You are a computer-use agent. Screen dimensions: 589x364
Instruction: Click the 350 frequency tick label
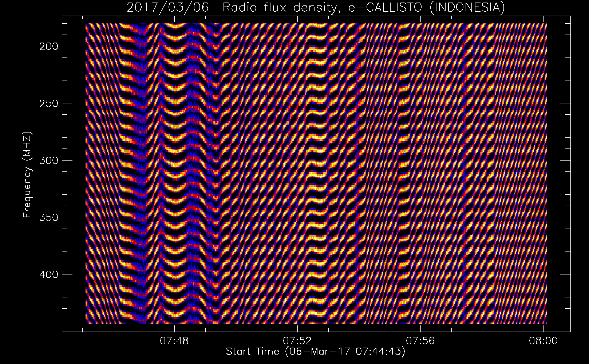(x=48, y=217)
